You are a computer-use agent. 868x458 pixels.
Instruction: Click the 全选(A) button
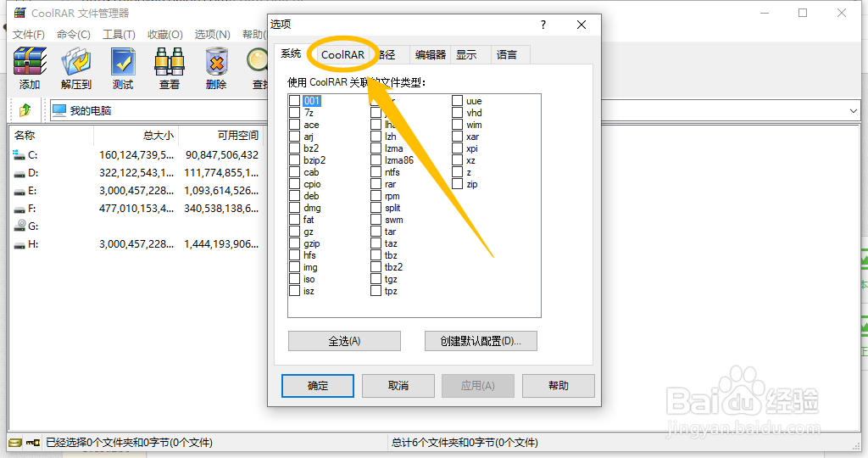coord(344,341)
